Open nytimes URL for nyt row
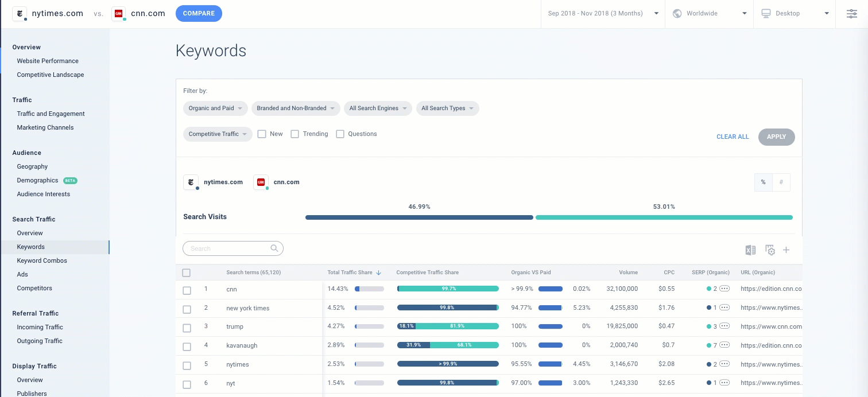This screenshot has width=868, height=397. point(771,383)
